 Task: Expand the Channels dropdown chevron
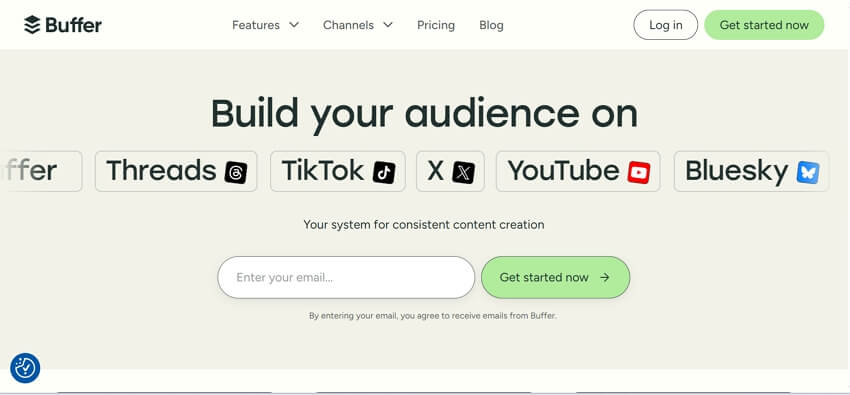pos(388,25)
